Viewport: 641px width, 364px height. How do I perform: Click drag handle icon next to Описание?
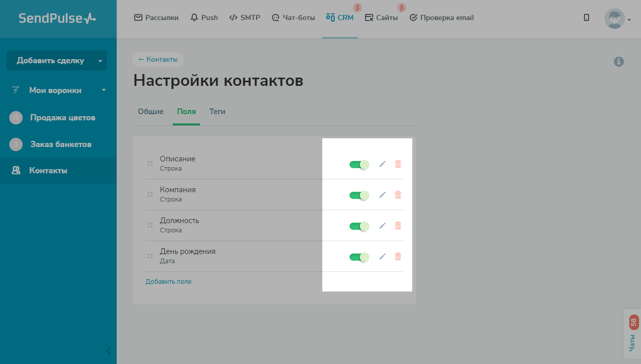pos(150,163)
